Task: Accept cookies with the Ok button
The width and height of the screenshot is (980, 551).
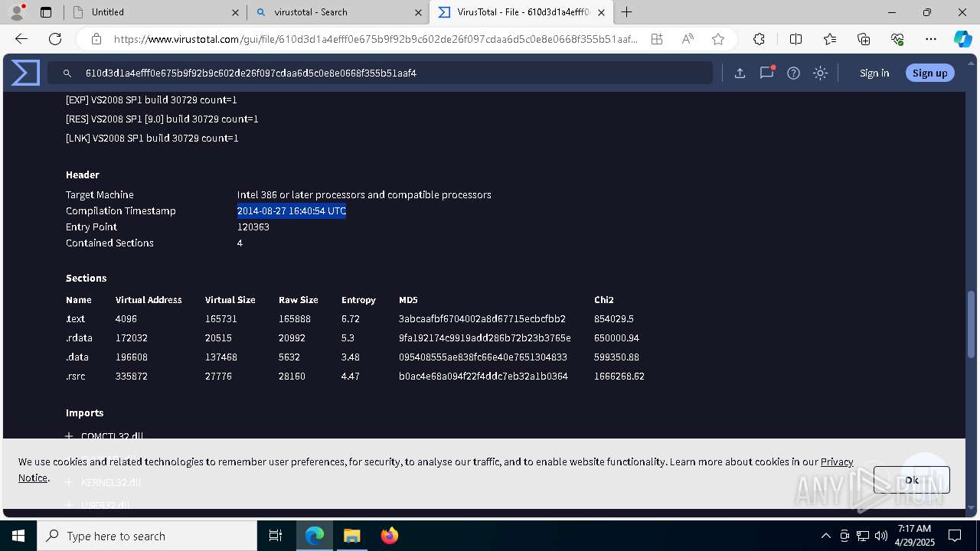Action: (x=911, y=480)
